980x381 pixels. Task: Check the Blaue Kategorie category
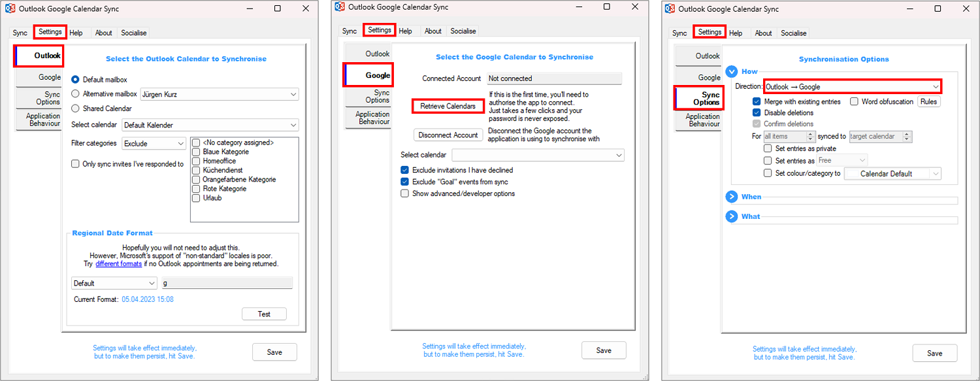197,152
